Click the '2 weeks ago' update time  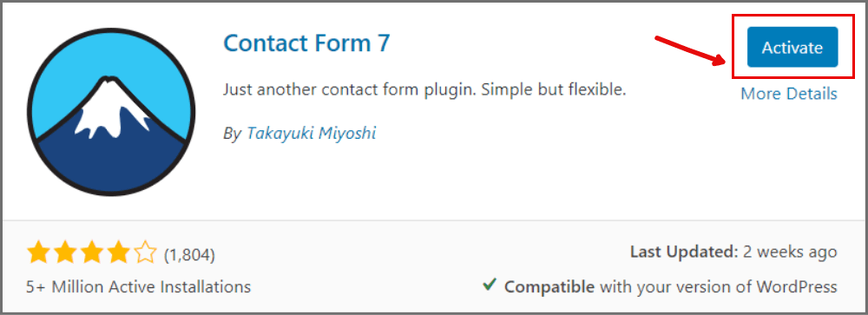[791, 253]
